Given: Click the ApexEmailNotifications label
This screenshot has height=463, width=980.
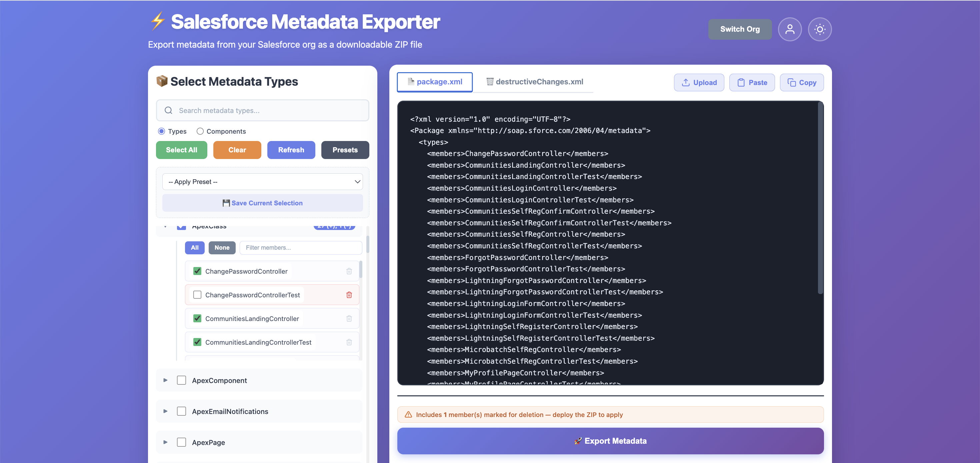Looking at the screenshot, I should (x=230, y=411).
